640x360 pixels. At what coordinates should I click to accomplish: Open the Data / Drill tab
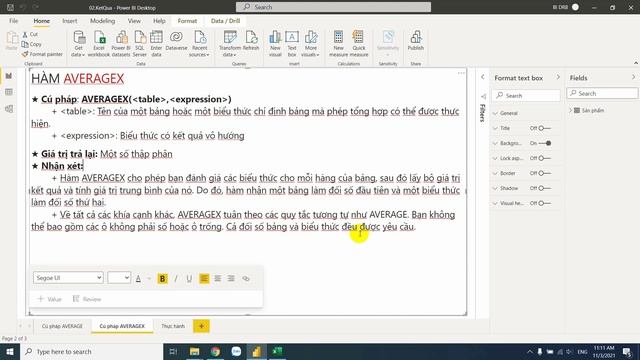pyautogui.click(x=225, y=21)
